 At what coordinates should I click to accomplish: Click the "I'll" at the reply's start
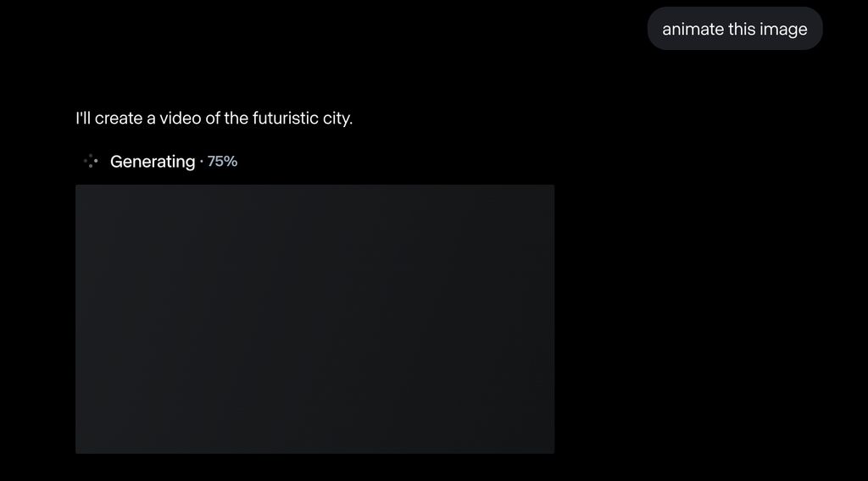[83, 119]
